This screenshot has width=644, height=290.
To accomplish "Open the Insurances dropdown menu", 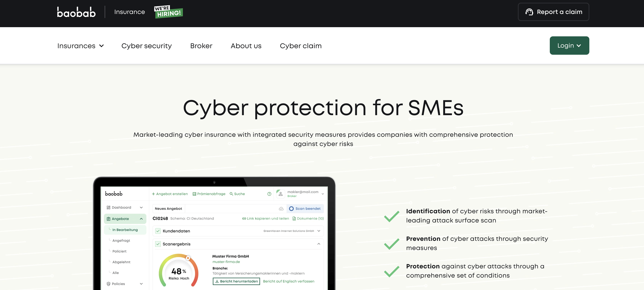I will point(80,46).
